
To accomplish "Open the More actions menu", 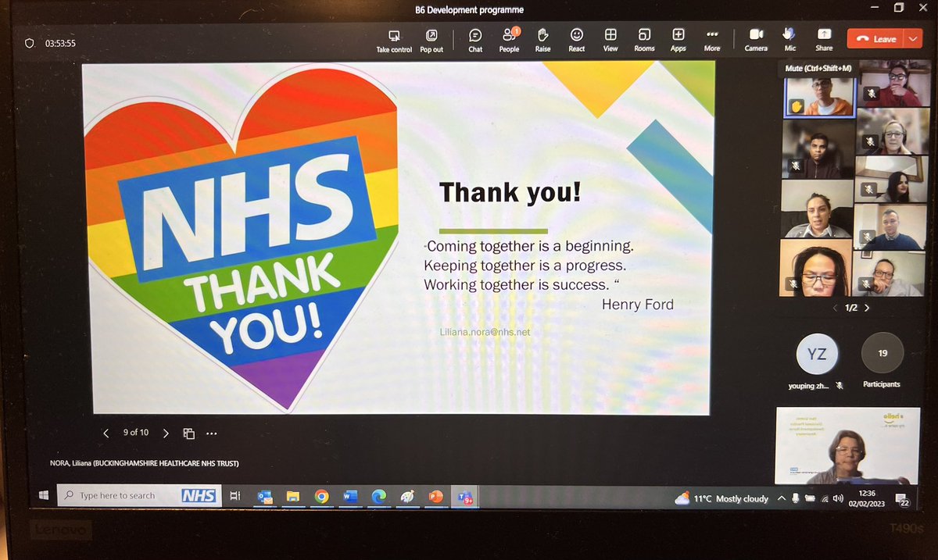I will (x=712, y=41).
